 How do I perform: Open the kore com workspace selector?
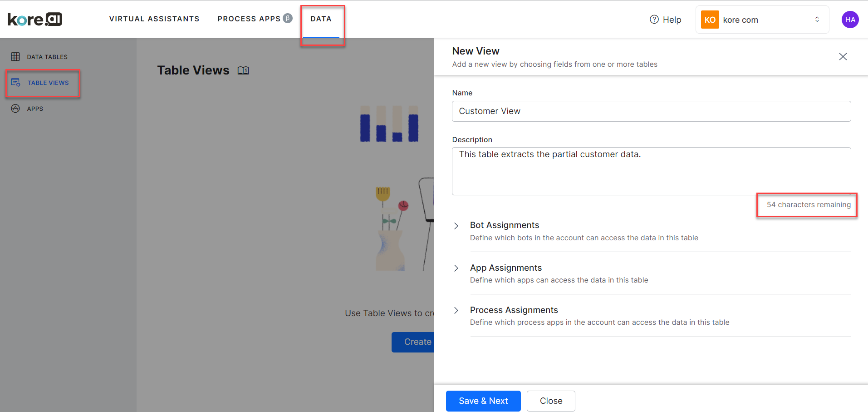pos(817,19)
